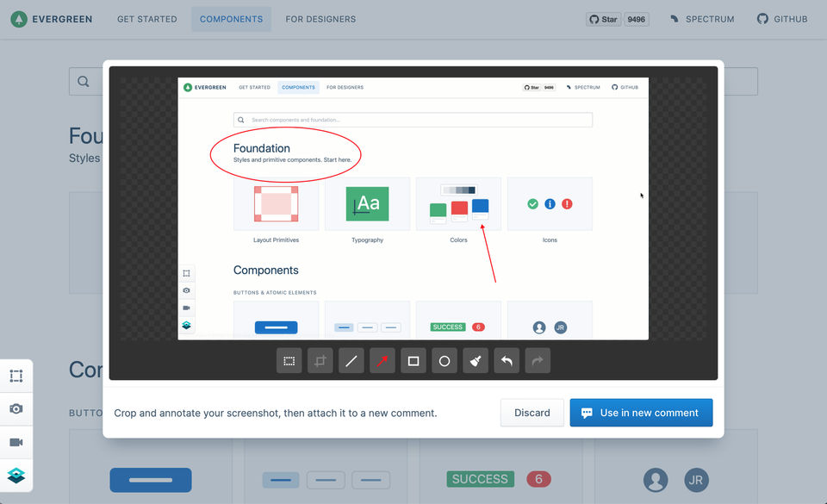Select the red arrow annotation tool
827x504 pixels.
pos(382,361)
